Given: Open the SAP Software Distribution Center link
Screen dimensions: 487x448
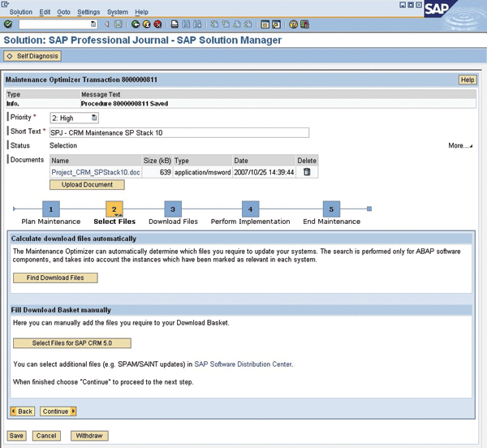Looking at the screenshot, I should point(243,364).
